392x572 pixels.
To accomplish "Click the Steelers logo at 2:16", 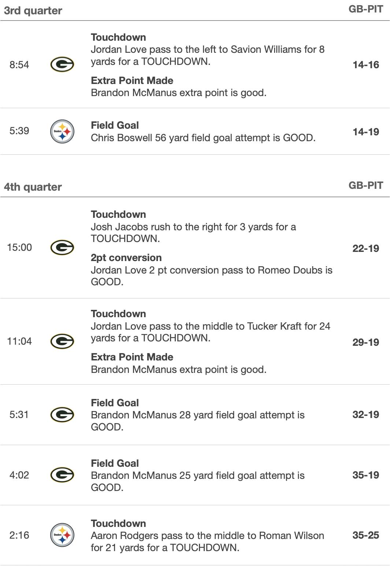I will coord(62,535).
